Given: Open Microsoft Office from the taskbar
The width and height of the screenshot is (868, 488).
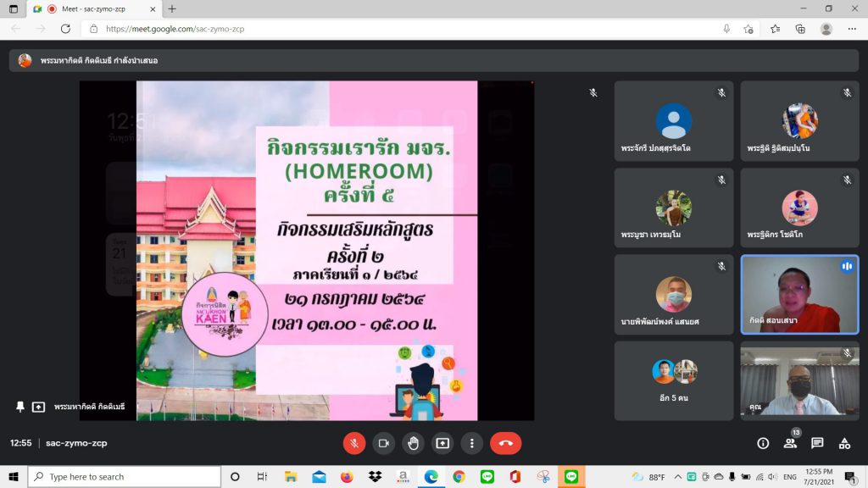Looking at the screenshot, I should (x=515, y=476).
